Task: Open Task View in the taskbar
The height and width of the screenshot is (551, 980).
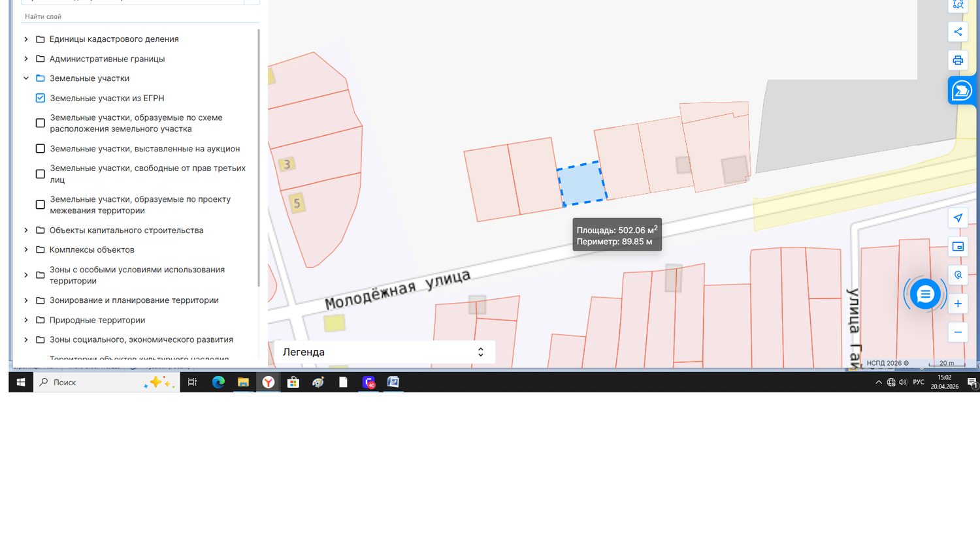Action: 192,382
